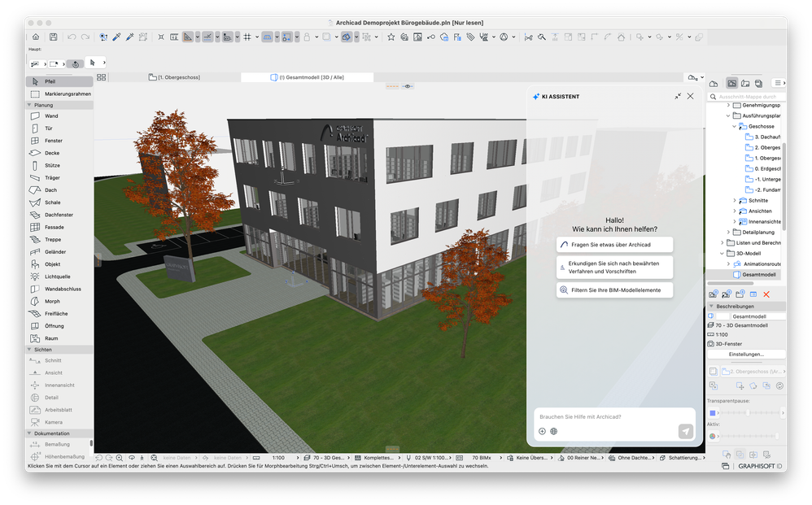Expand the Detailplanung folder
The height and width of the screenshot is (505, 812).
728,233
